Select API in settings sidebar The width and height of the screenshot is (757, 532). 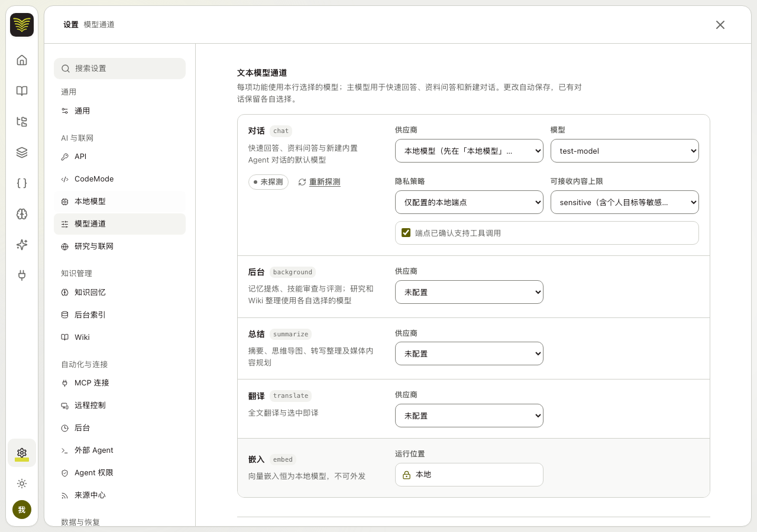click(x=119, y=157)
